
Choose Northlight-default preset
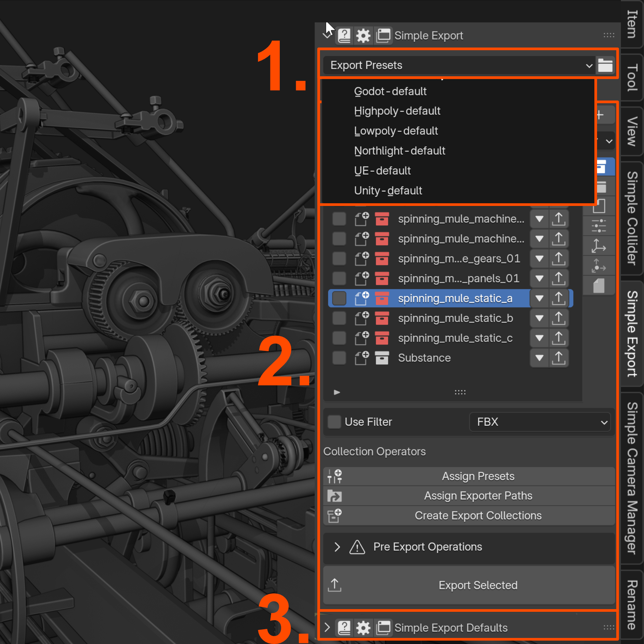pos(458,151)
